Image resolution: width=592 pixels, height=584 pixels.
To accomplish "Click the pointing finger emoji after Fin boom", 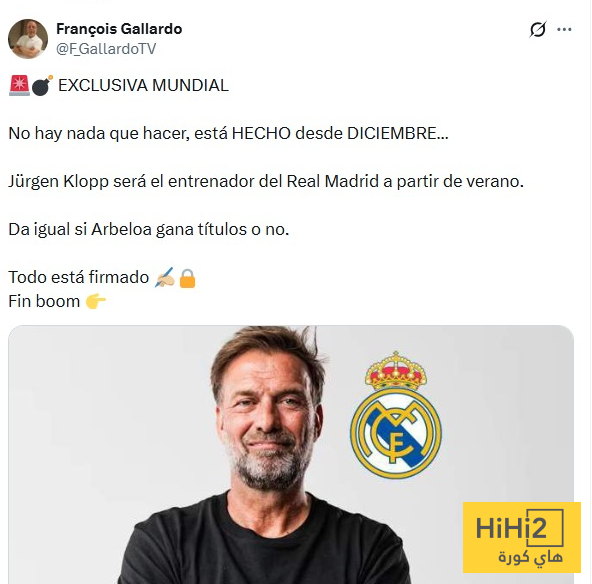I will tap(96, 302).
